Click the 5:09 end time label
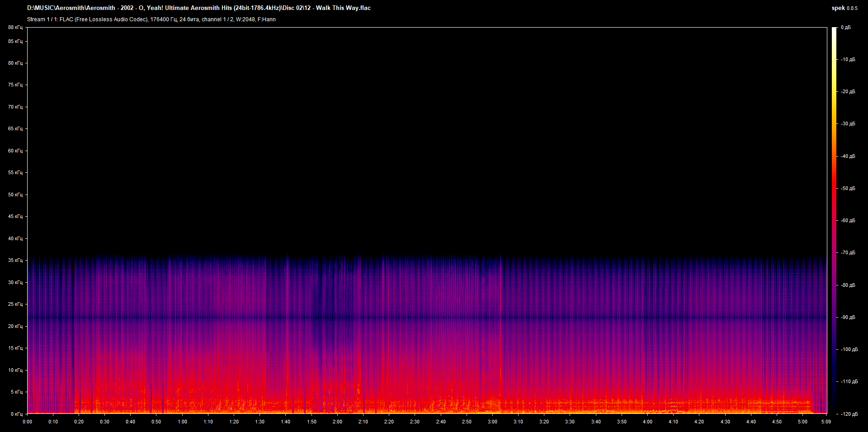 [x=826, y=421]
